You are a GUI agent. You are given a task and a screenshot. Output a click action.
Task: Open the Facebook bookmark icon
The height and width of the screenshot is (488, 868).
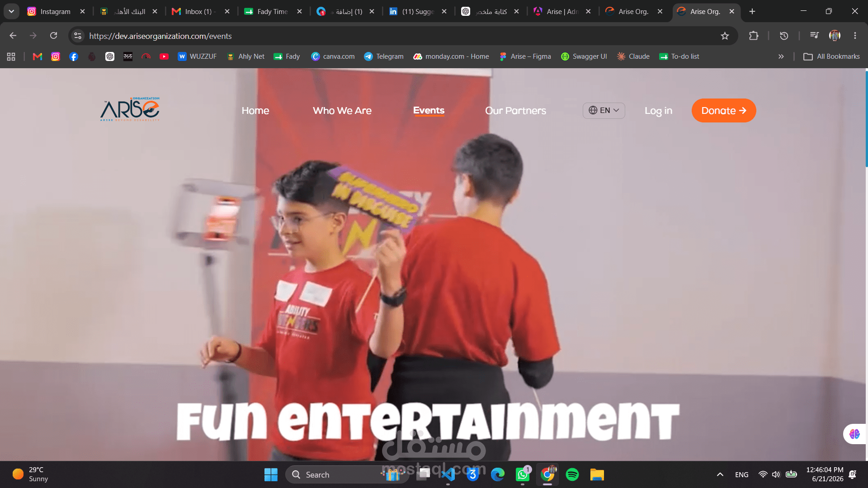coord(74,56)
